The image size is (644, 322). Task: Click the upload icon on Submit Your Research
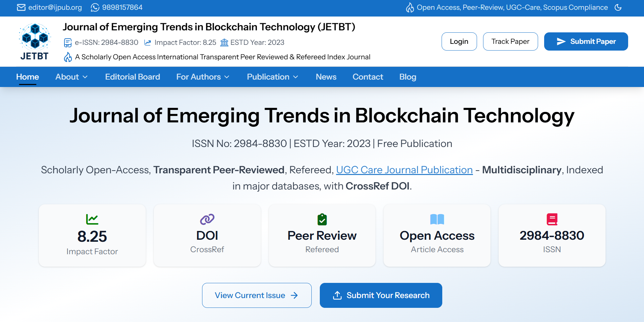pyautogui.click(x=337, y=295)
